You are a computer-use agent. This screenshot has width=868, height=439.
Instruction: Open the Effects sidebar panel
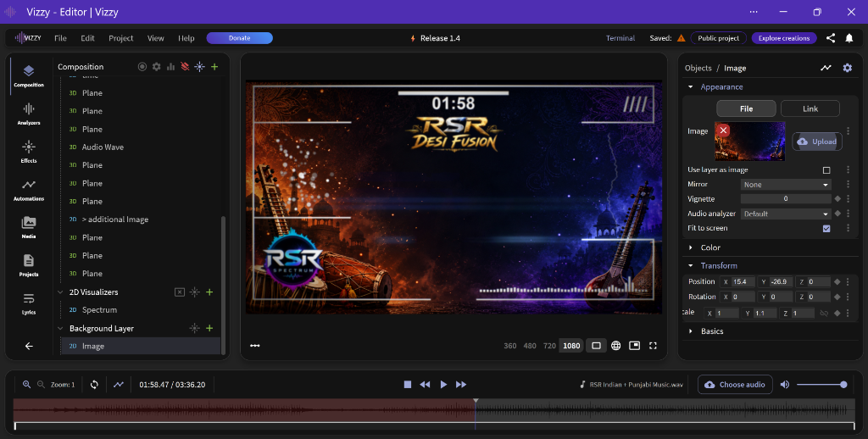(29, 152)
